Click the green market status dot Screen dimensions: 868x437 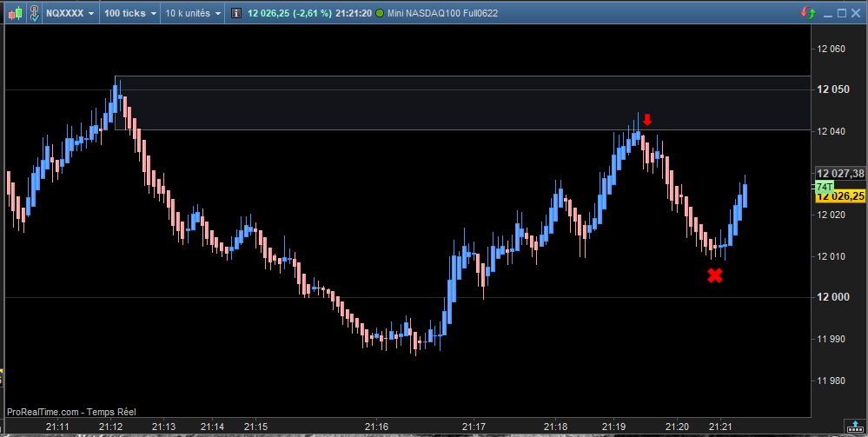380,13
